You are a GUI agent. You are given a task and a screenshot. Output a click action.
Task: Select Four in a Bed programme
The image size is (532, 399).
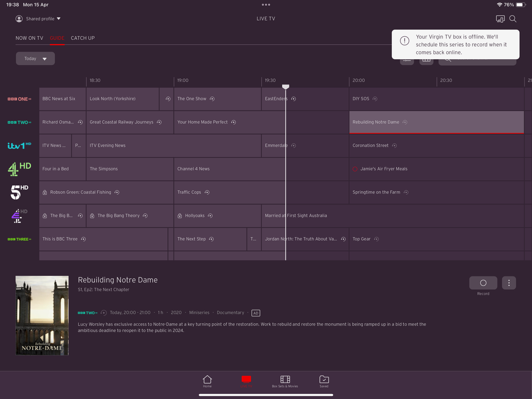[x=62, y=169]
